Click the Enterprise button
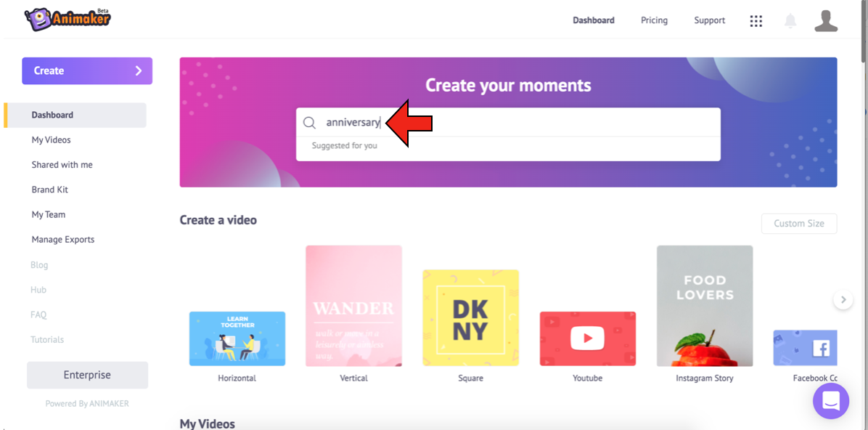 coord(87,376)
